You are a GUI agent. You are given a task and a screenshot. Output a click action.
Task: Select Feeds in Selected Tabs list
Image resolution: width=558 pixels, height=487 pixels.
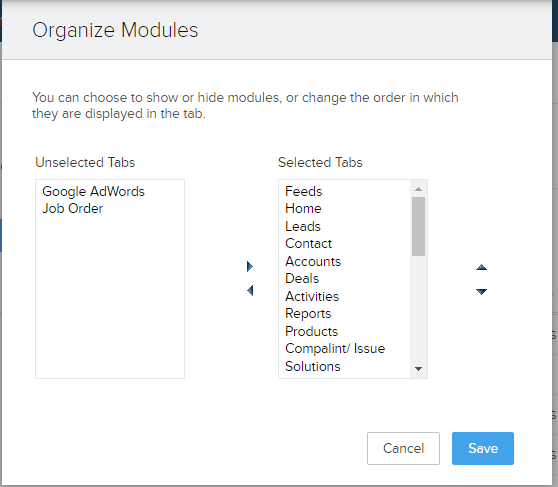click(x=304, y=192)
